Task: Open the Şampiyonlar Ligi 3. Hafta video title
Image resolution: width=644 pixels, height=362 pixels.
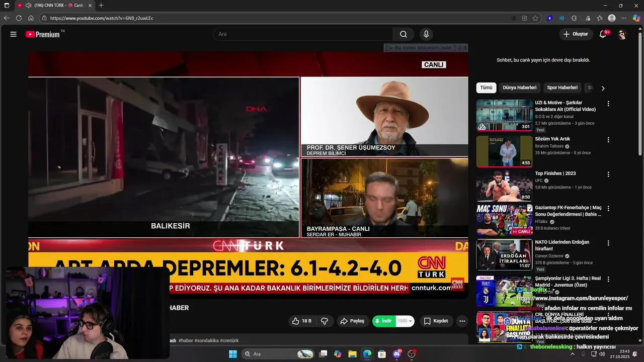Action: point(568,282)
